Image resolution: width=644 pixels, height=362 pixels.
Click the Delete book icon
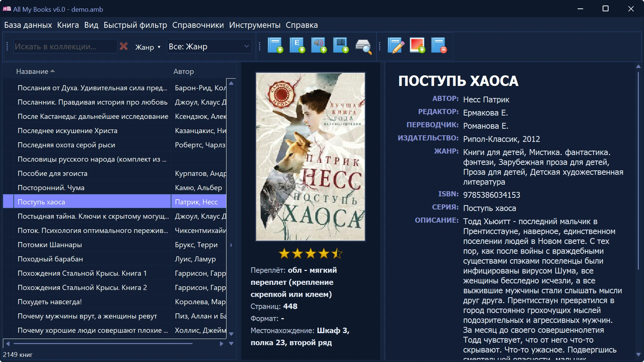point(439,46)
